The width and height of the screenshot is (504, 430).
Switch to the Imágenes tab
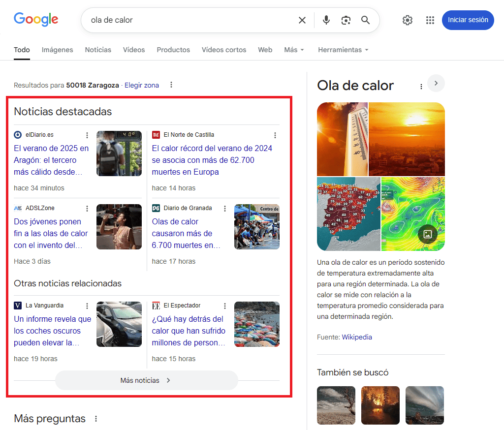click(57, 50)
